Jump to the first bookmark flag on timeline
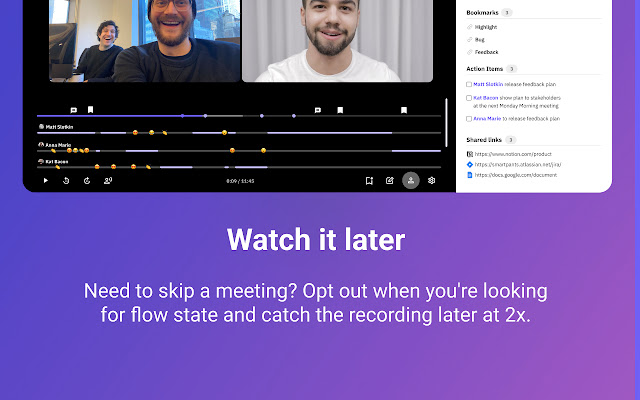The width and height of the screenshot is (640, 400). (91, 109)
